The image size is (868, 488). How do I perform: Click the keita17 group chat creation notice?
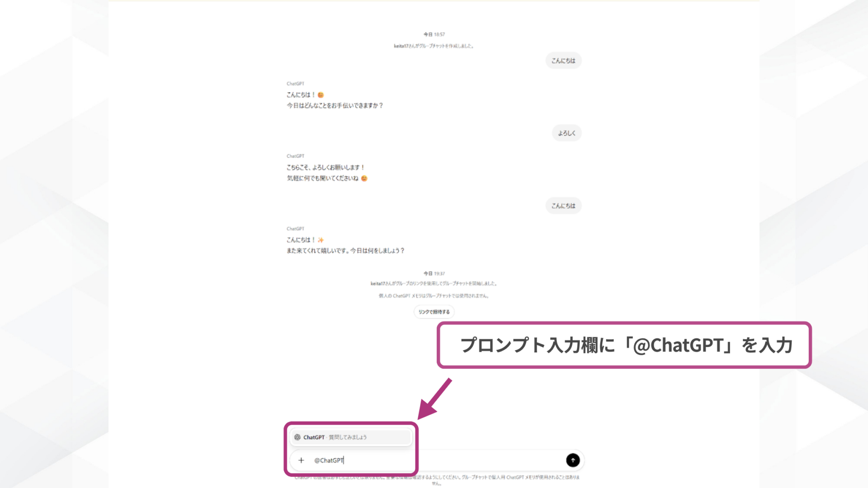click(434, 46)
